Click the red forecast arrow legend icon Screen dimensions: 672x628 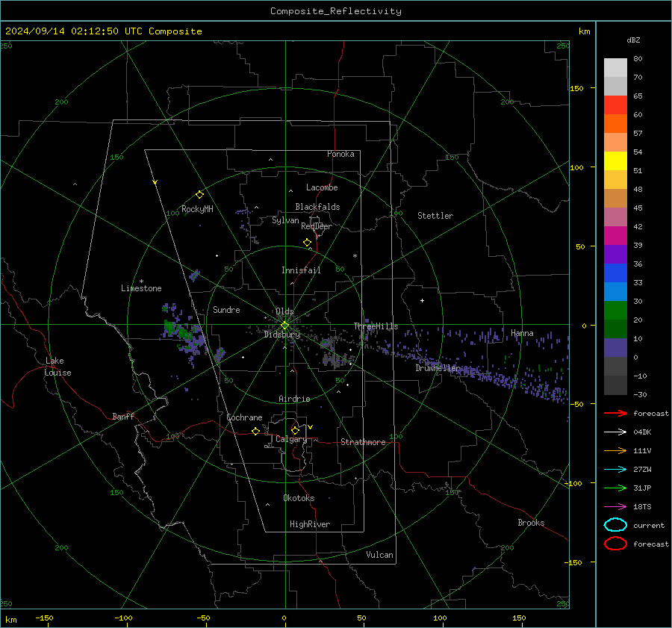[x=615, y=413]
